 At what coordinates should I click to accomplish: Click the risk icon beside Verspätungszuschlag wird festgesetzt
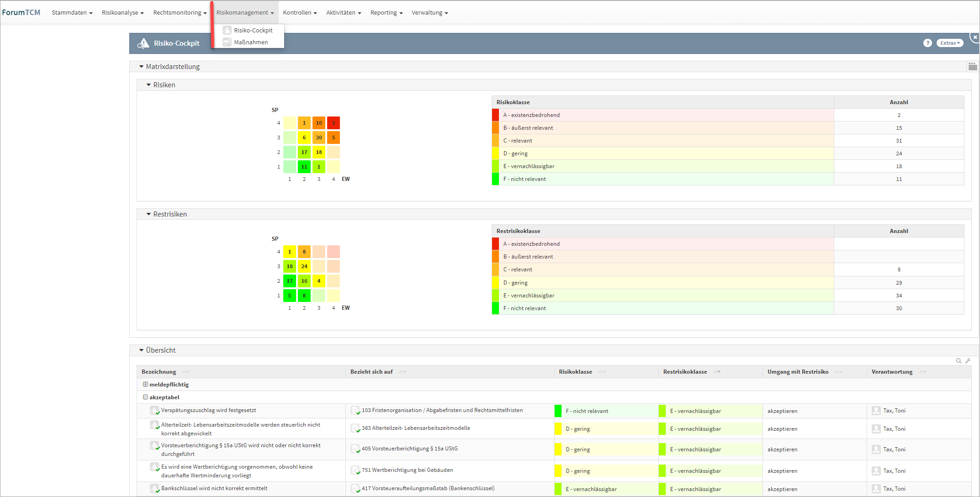[x=154, y=410]
